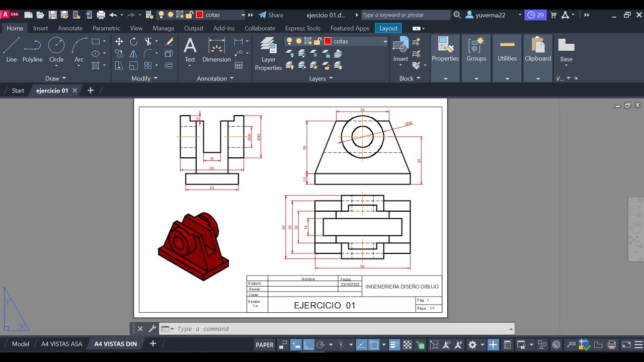
Task: Open Layer Properties manager
Action: tap(268, 54)
